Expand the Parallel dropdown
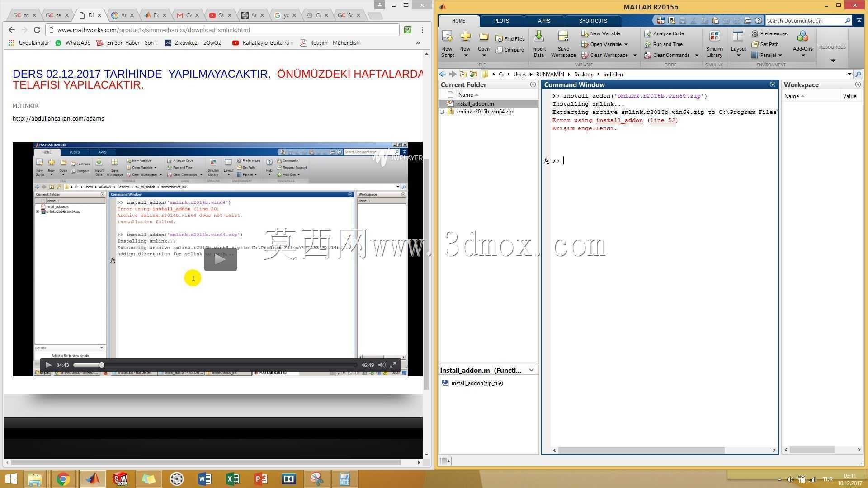 (780, 55)
